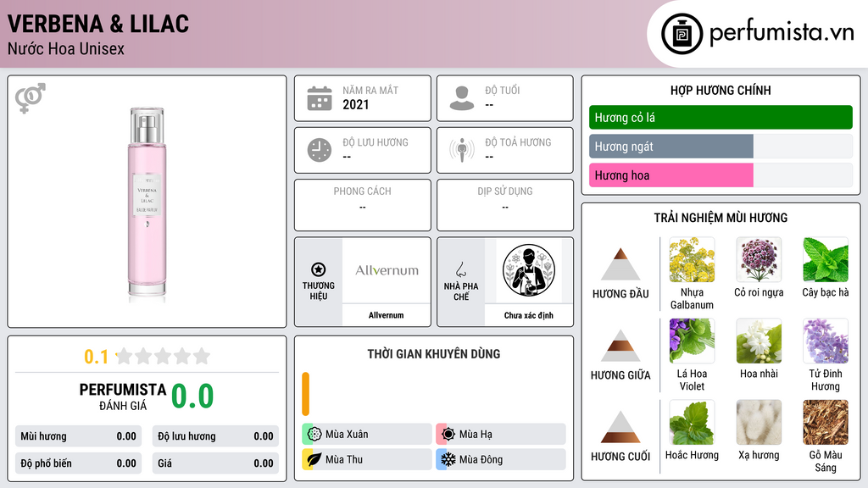Click the sillage icon beside Độ toả hương
Screen dimensions: 868x488
(x=462, y=150)
